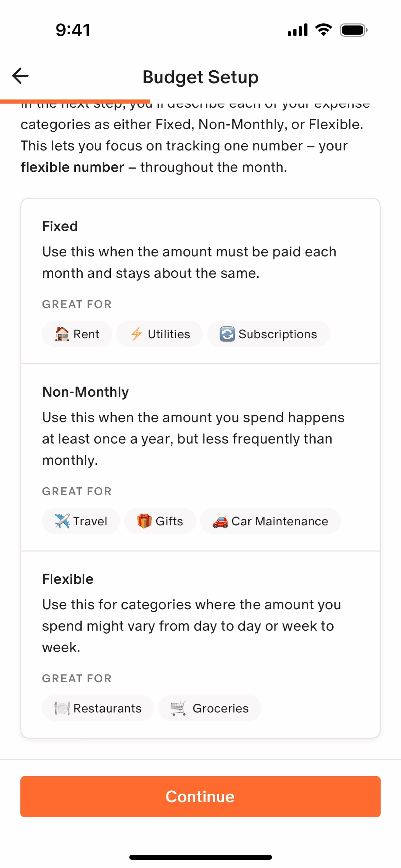Click the airplane Travel icon
The width and height of the screenshot is (401, 868).
point(62,521)
